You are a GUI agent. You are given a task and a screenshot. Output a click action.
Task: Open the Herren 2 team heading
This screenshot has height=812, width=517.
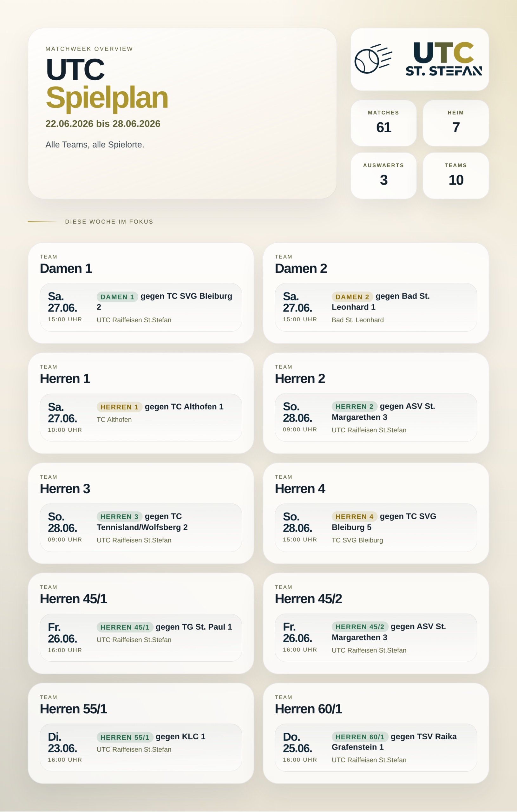tap(300, 378)
